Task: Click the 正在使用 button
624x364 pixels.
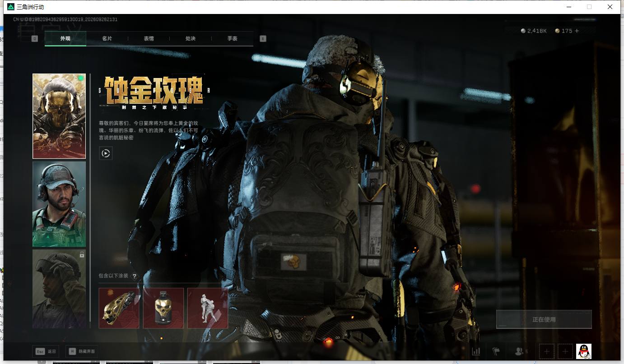Action: click(x=544, y=319)
